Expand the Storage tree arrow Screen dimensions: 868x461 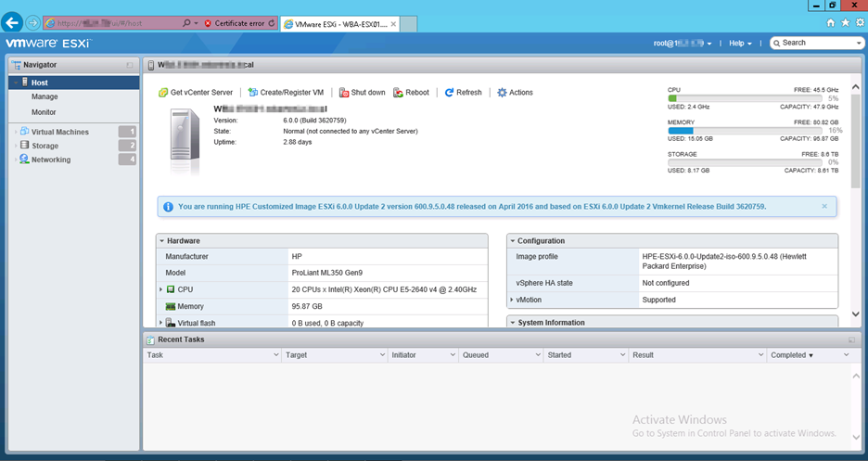point(16,146)
